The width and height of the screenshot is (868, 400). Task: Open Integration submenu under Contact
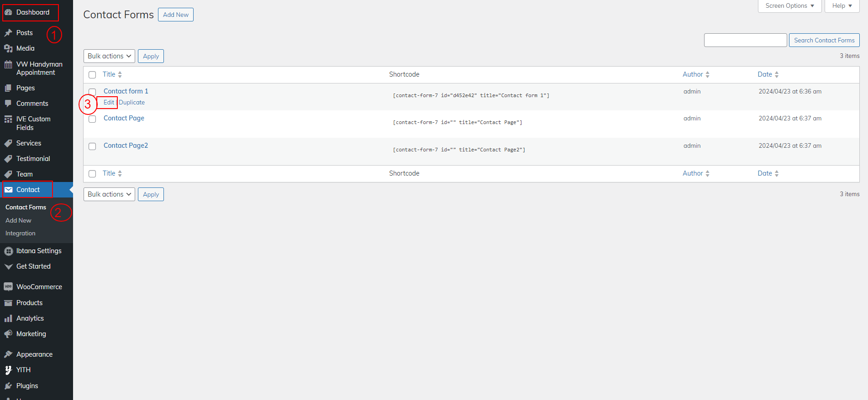click(x=21, y=233)
